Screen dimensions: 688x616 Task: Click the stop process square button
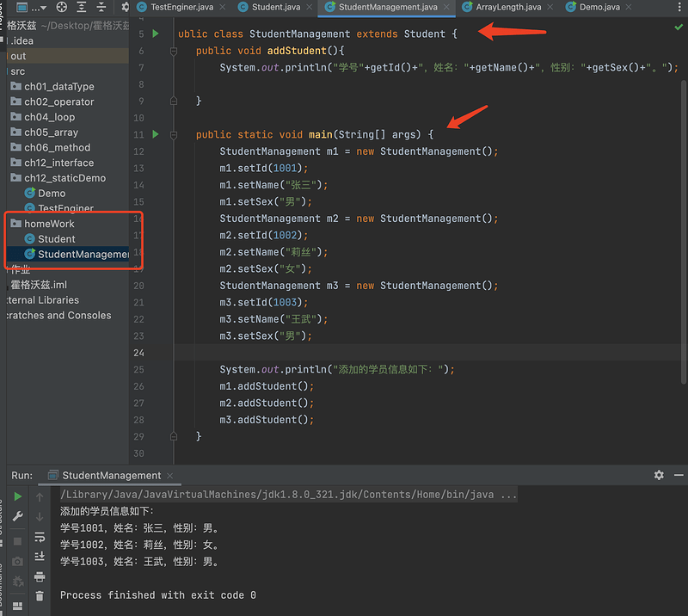click(x=17, y=541)
